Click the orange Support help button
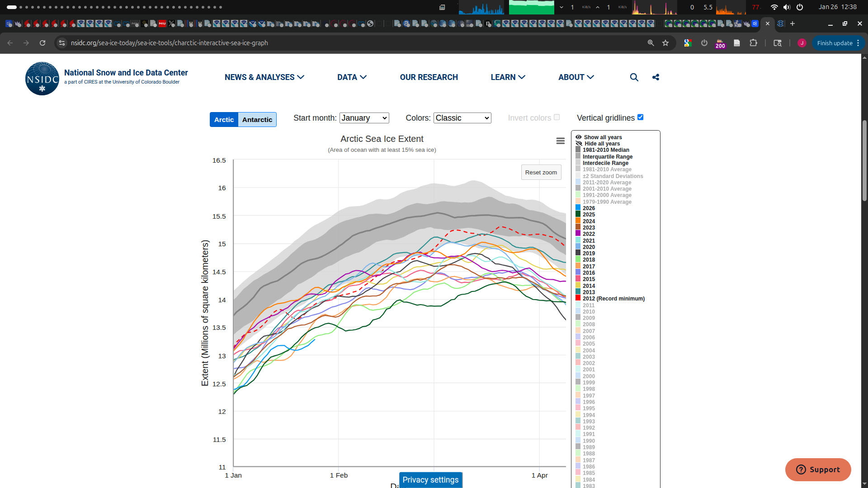 (x=818, y=469)
